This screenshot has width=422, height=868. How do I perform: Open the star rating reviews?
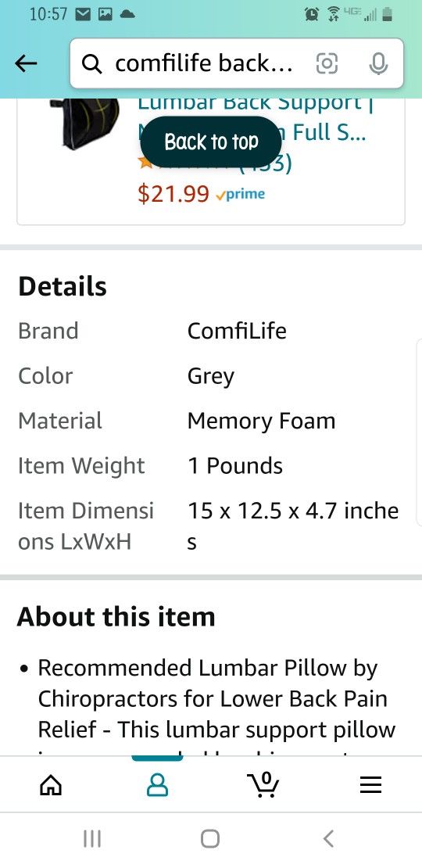coord(215,163)
